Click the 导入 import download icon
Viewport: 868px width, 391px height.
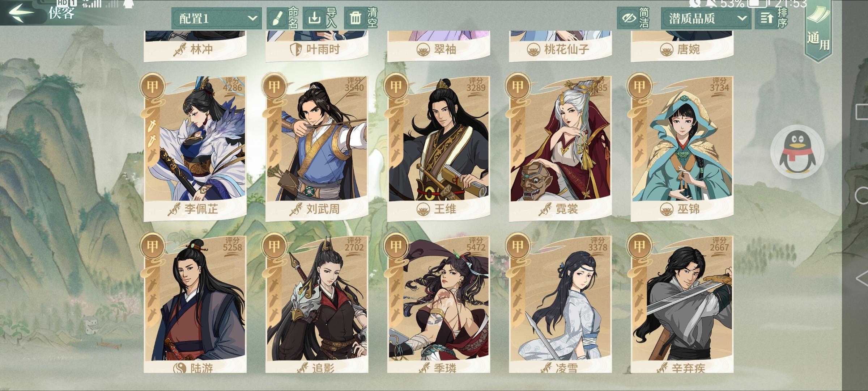[314, 18]
